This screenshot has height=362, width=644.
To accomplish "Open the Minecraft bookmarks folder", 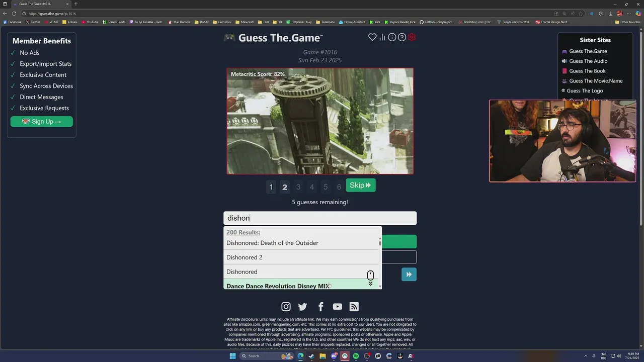I will tap(245, 22).
